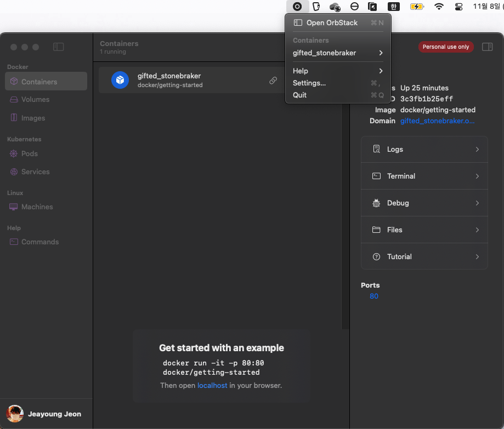This screenshot has height=429, width=504.
Task: Click the Pods helm wheel icon
Action: [14, 154]
